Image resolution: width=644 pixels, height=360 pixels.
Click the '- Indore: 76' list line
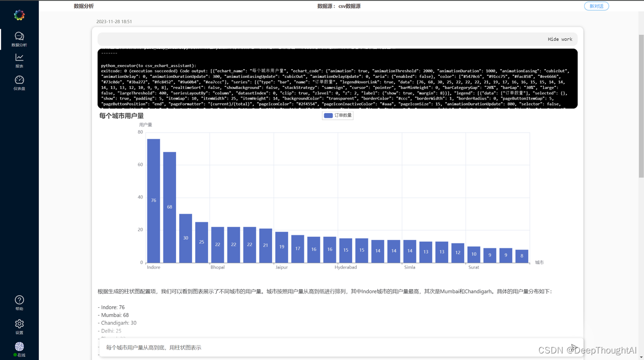pyautogui.click(x=111, y=307)
